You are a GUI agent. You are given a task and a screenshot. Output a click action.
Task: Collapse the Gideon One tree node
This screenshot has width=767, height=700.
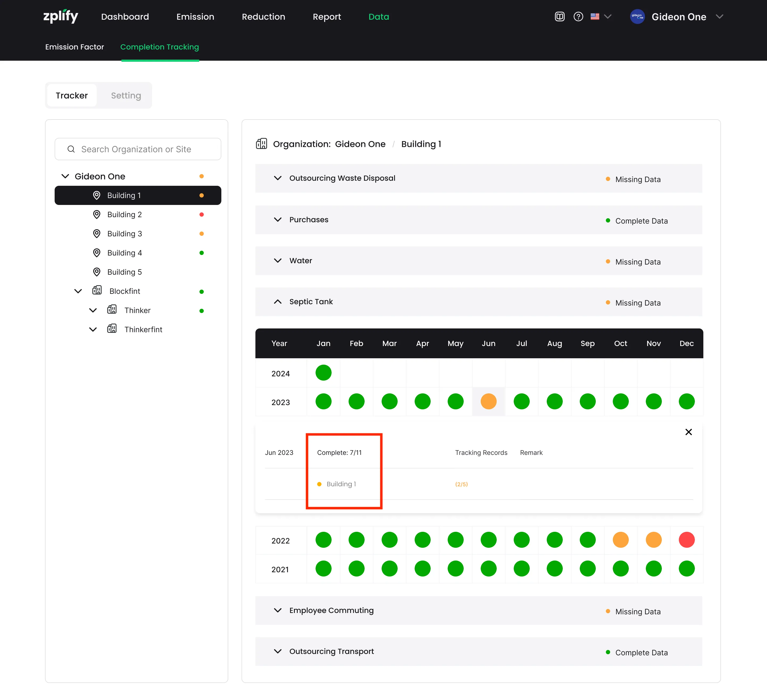click(x=66, y=176)
